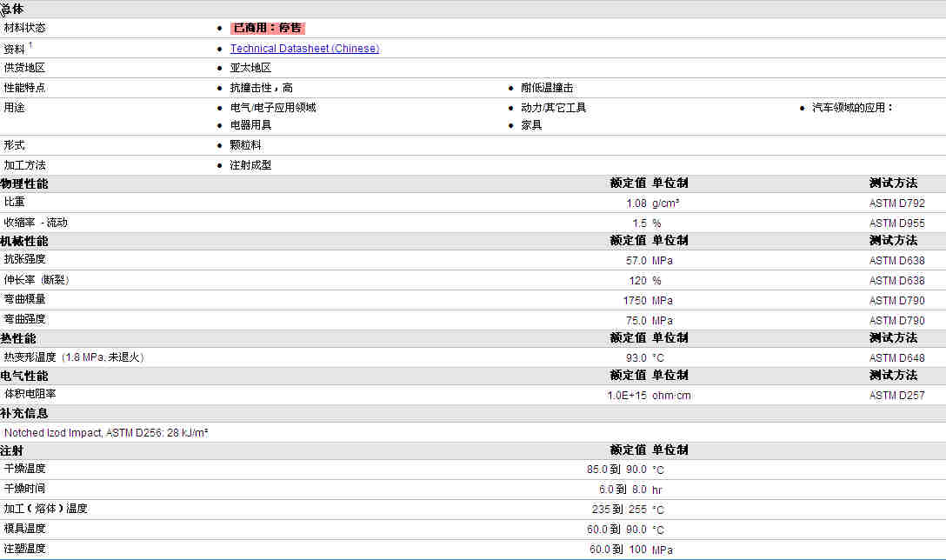
Task: Select the 干燥温度 row label
Action: pos(24,469)
